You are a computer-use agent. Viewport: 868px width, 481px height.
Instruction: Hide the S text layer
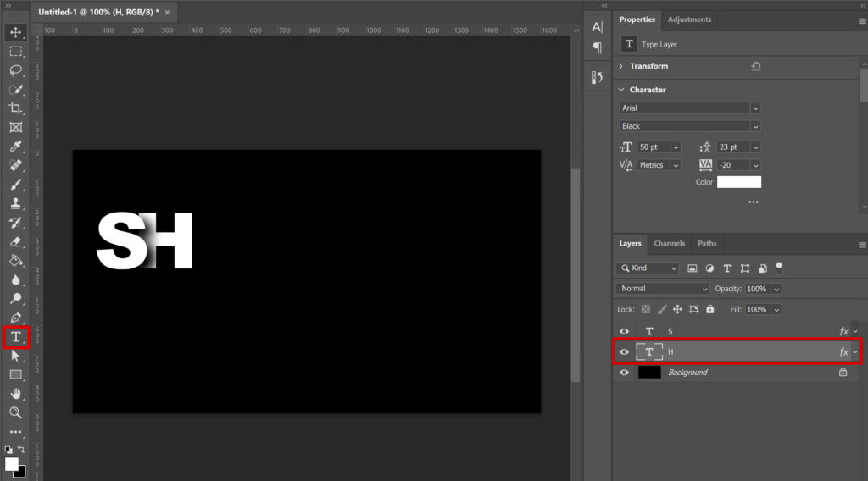tap(625, 331)
